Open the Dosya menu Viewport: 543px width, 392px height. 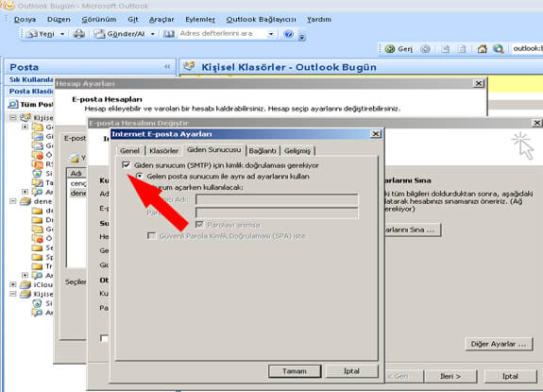click(25, 20)
